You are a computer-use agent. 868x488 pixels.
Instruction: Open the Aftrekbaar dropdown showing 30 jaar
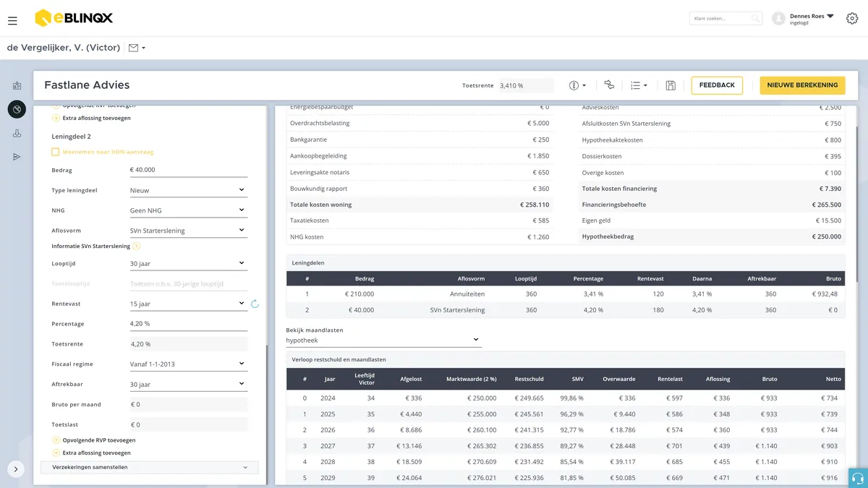[188, 385]
